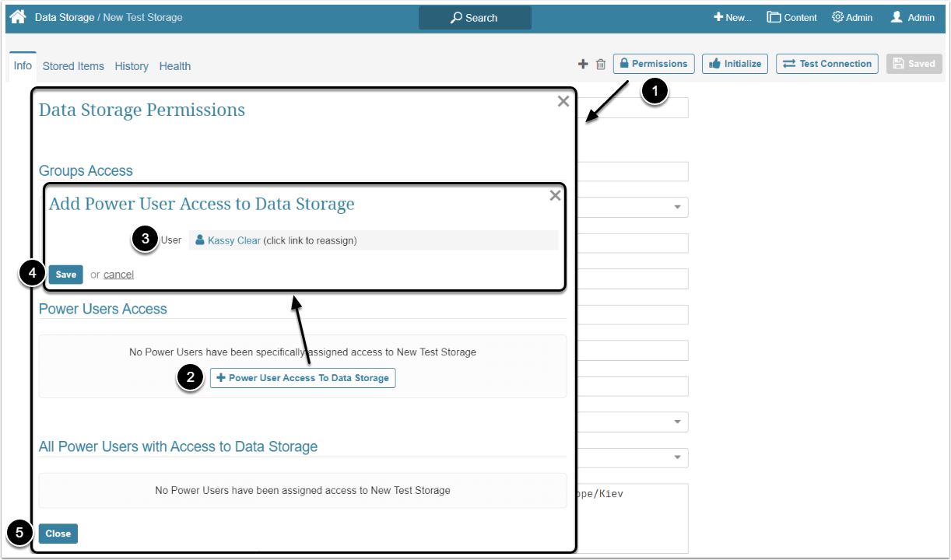Viewport: 951px width, 560px height.
Task: Open the Admin user profile menu
Action: (913, 18)
